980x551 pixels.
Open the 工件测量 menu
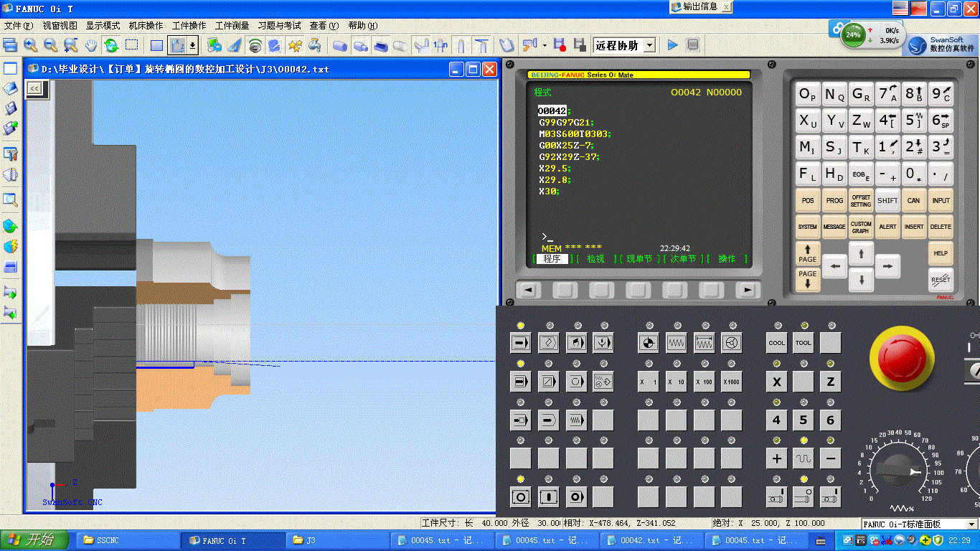point(232,25)
